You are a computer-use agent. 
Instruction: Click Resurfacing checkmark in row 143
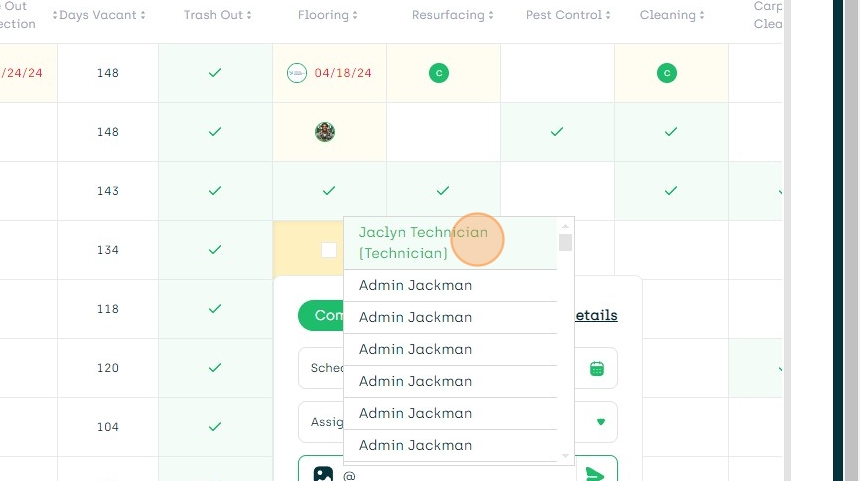coord(443,191)
